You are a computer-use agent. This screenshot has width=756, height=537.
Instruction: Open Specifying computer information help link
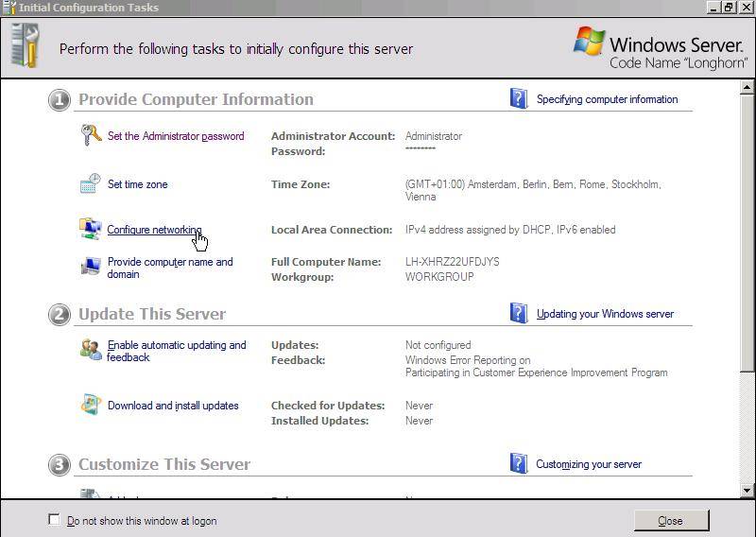tap(607, 99)
